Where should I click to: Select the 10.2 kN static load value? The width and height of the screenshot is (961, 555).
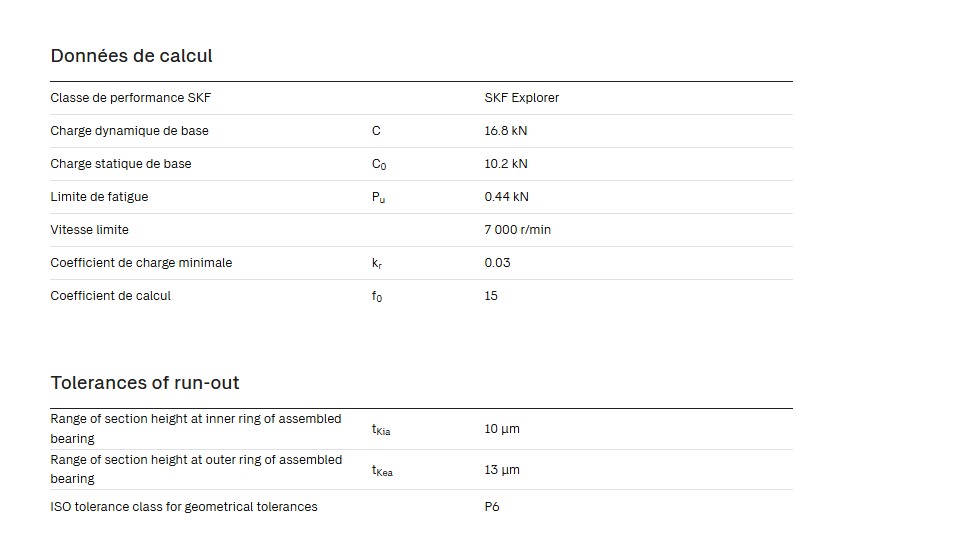[x=506, y=164]
